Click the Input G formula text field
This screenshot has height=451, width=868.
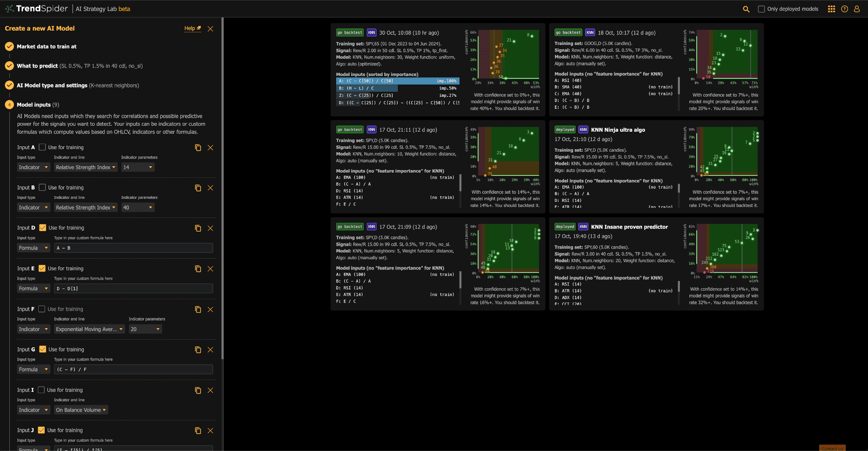133,370
